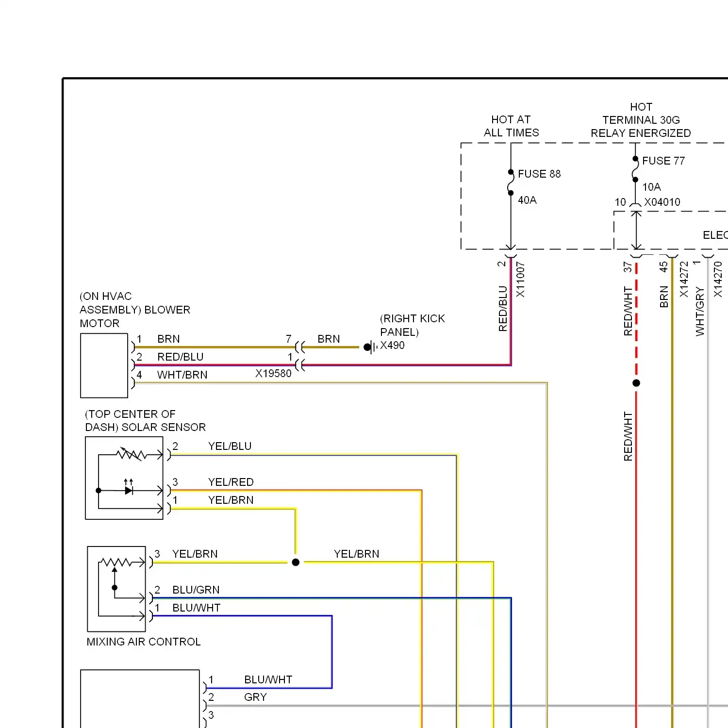
Task: Click the WHT/BRN wire label at pin 4
Action: (x=182, y=375)
